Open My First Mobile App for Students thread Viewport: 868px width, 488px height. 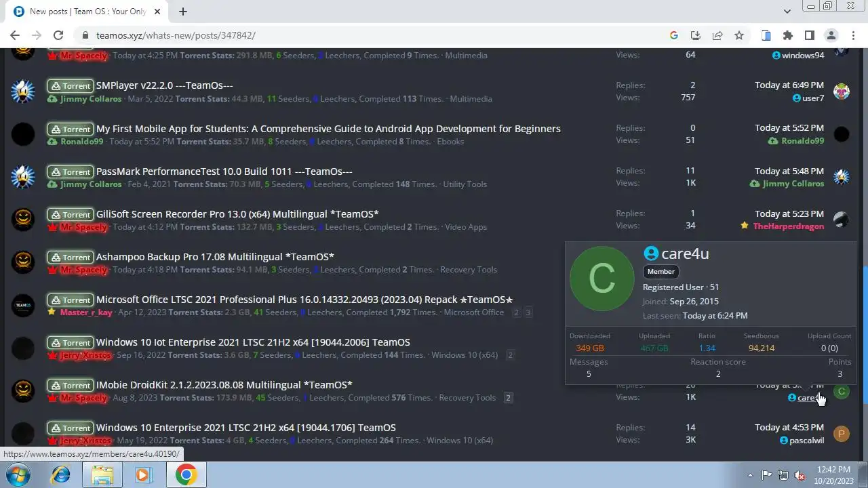click(x=328, y=128)
